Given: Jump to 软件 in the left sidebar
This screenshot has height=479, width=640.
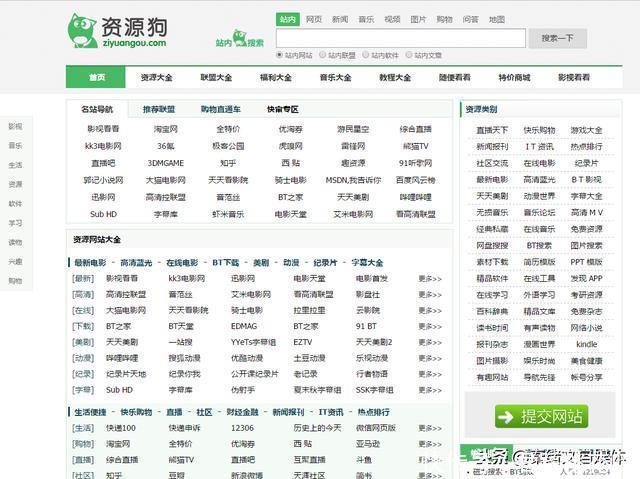Looking at the screenshot, I should pos(16,203).
